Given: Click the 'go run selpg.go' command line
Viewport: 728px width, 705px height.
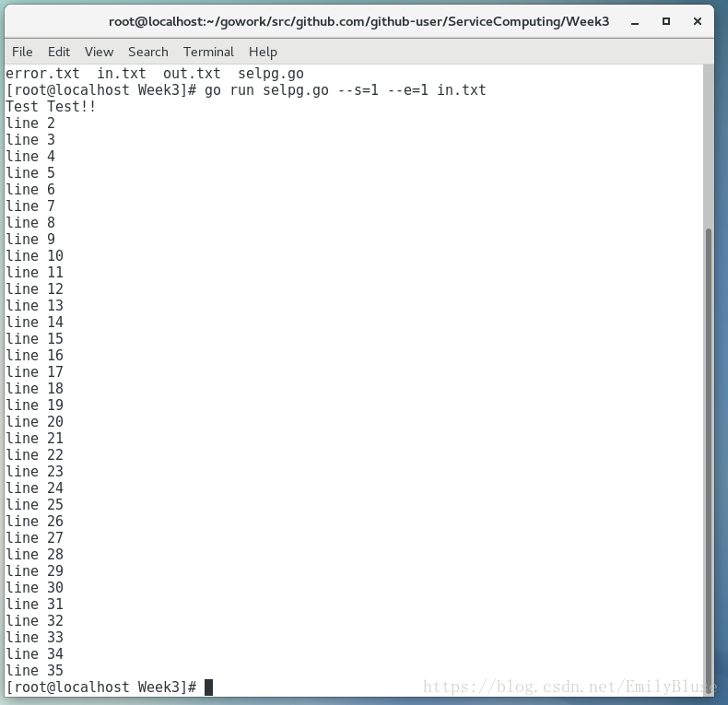Looking at the screenshot, I should [246, 89].
